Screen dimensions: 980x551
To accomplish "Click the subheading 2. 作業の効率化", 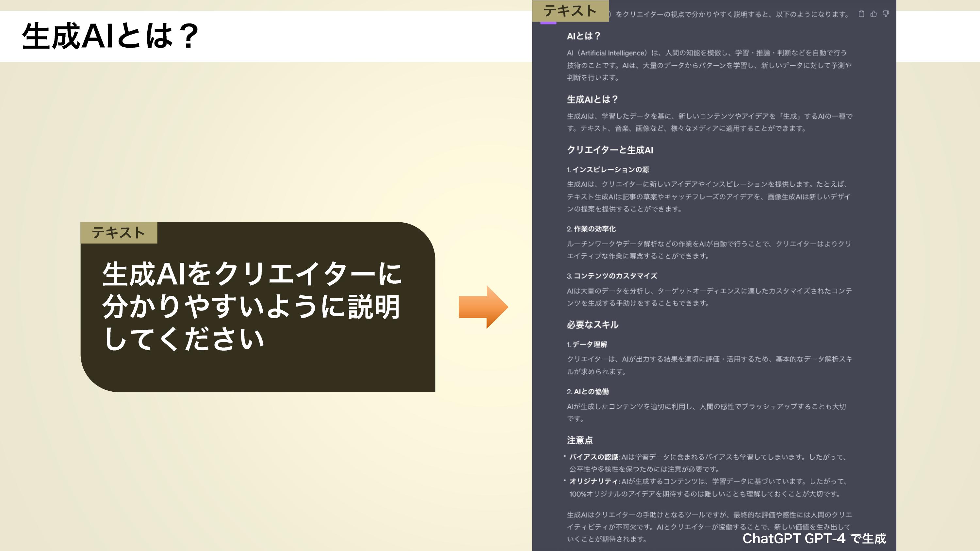I will 591,229.
